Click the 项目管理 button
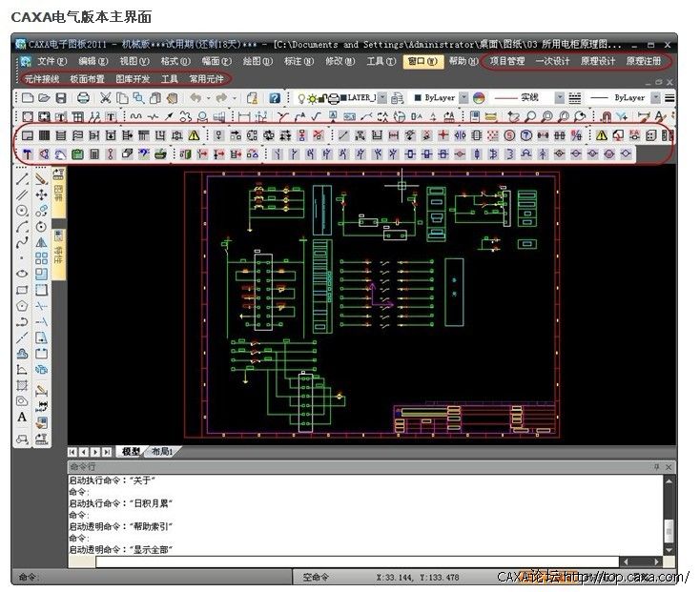700x592 pixels. (506, 61)
